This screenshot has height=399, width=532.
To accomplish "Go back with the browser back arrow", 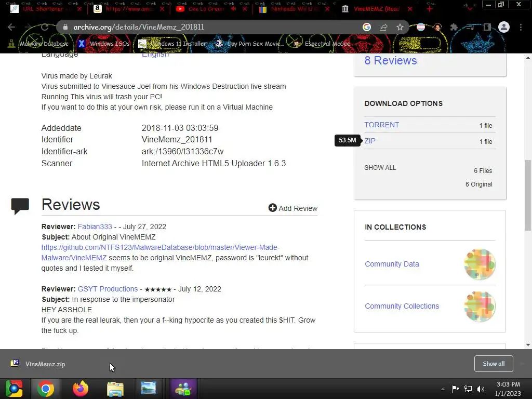I will [11, 27].
